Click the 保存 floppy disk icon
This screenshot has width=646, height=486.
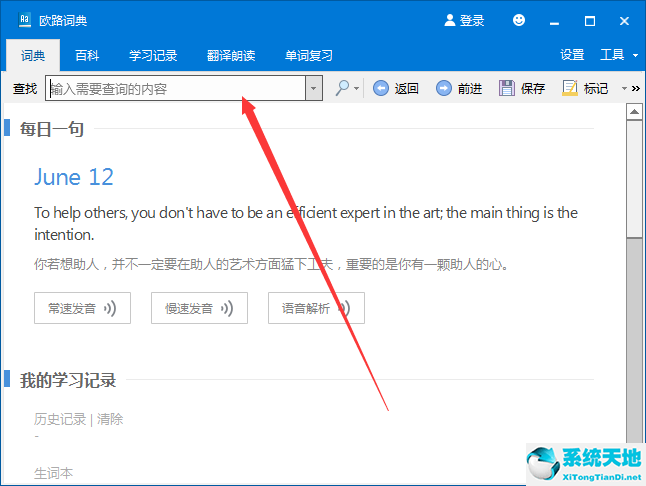pos(507,88)
